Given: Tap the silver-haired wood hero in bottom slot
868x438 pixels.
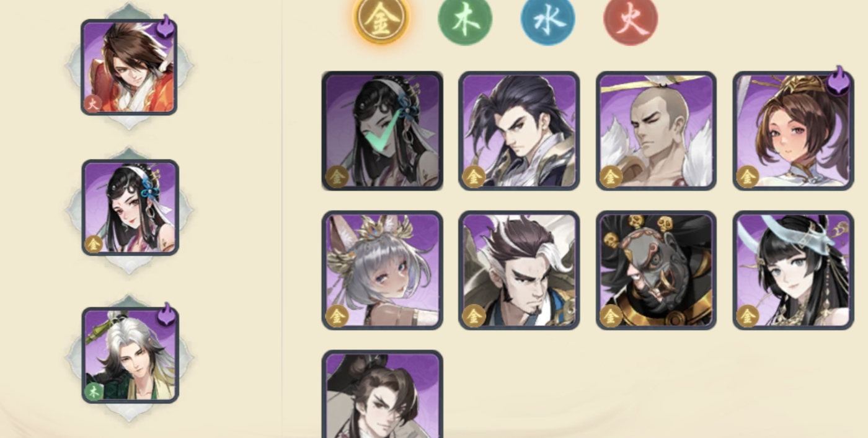Looking at the screenshot, I should click(130, 356).
